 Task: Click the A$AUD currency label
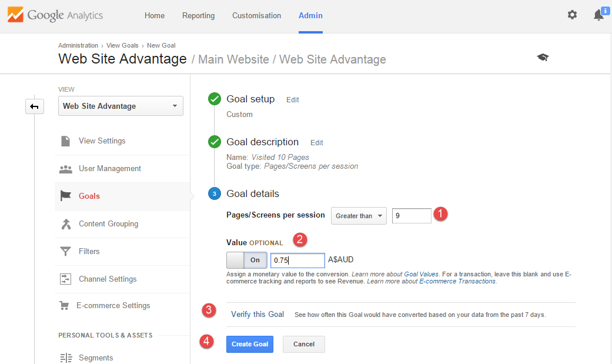(341, 260)
